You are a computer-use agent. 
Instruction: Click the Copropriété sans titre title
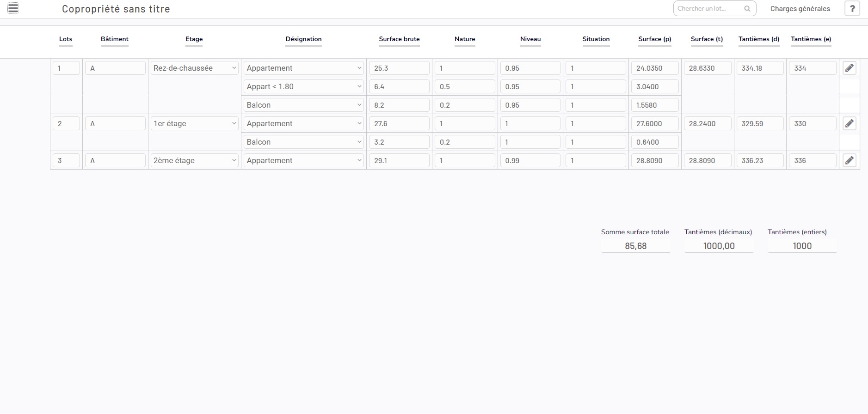116,9
